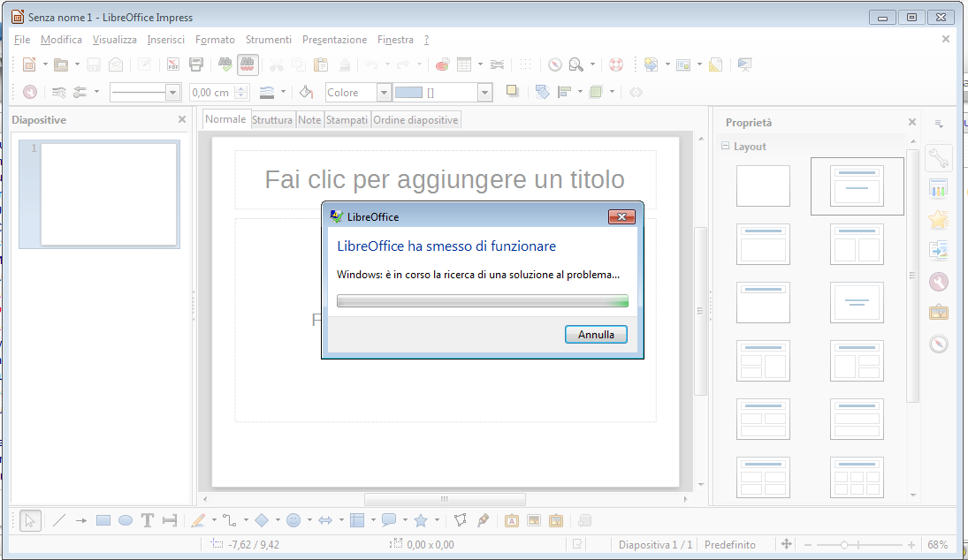Click the Open file folder icon

pos(60,64)
